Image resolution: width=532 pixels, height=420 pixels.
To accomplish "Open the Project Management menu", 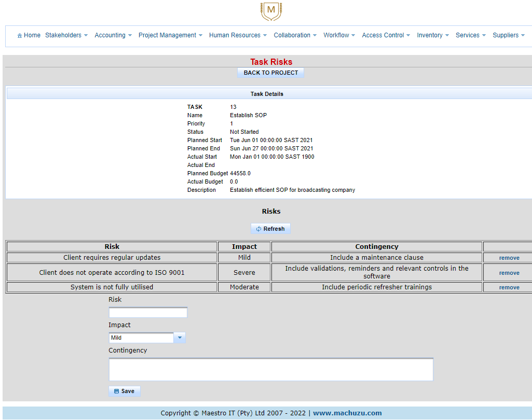I will pos(170,35).
